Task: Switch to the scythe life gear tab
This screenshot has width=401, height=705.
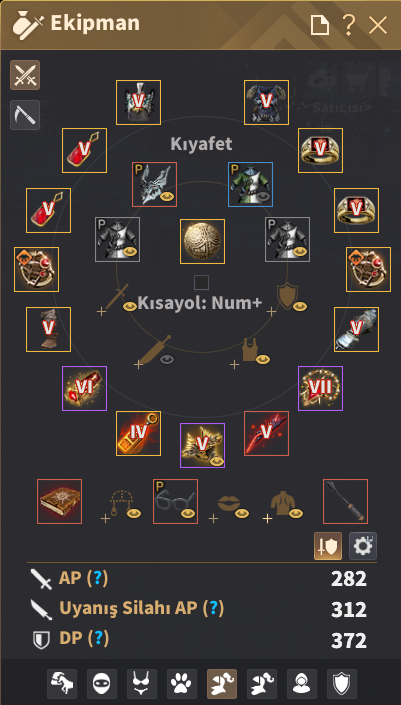Action: coord(25,115)
